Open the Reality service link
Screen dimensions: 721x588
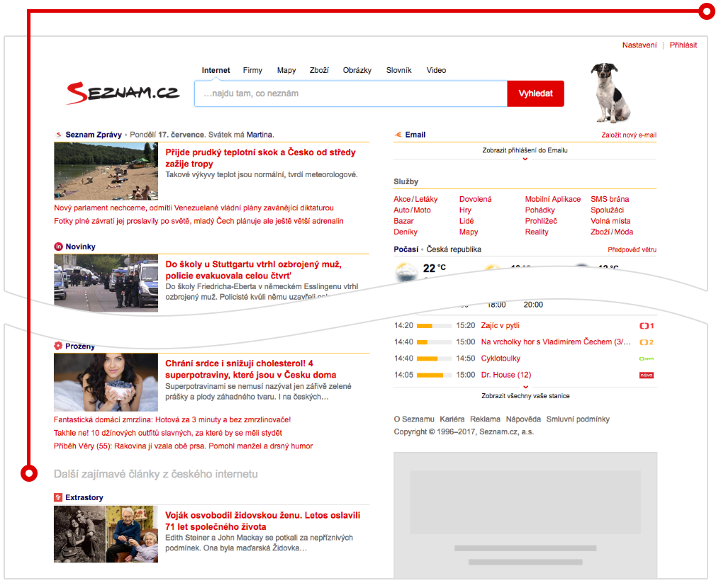[537, 232]
